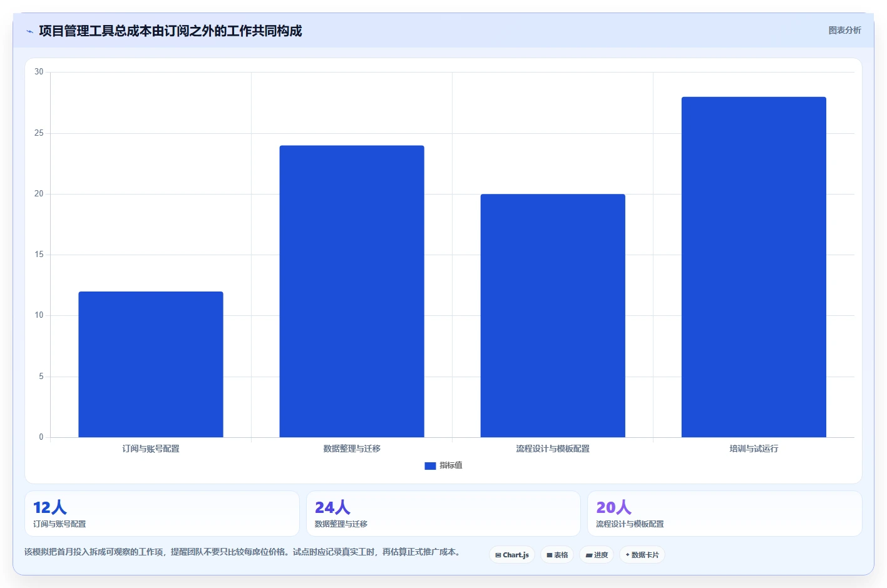Viewport: 887px width, 588px height.
Task: Click the lightning icon beside the title
Action: click(29, 31)
